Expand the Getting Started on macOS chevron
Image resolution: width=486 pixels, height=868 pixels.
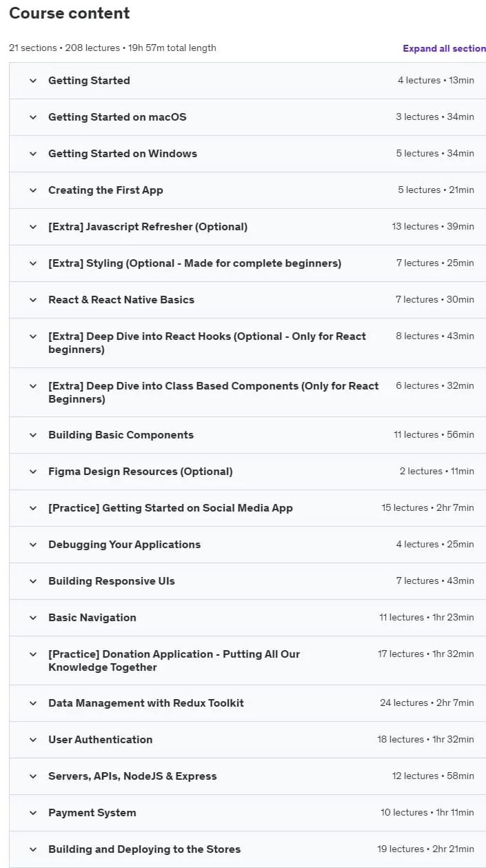click(32, 117)
